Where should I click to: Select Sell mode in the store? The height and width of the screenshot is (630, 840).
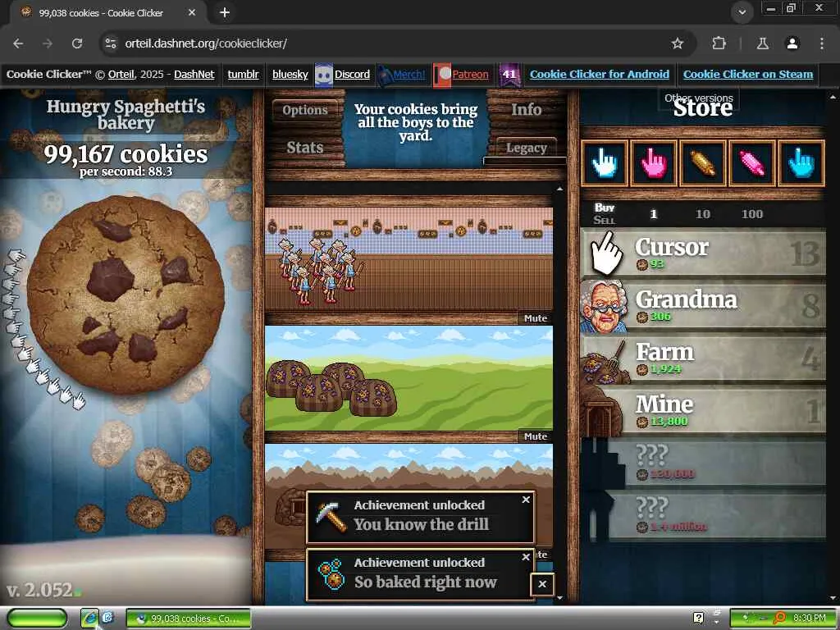click(605, 220)
